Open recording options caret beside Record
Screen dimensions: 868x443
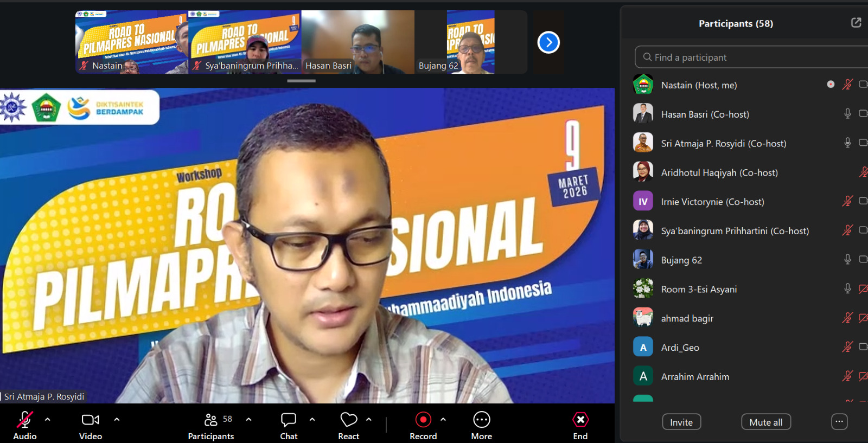[443, 419]
